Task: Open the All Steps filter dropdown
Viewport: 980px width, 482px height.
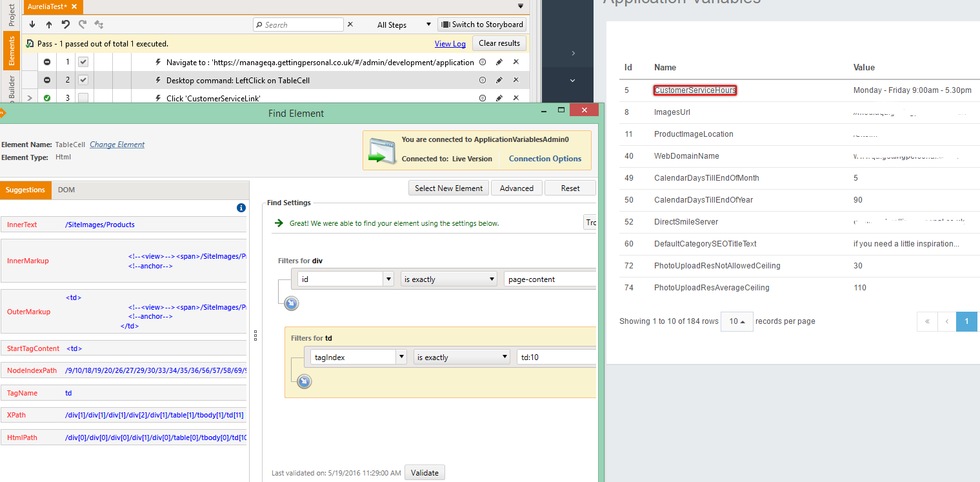Action: 404,25
